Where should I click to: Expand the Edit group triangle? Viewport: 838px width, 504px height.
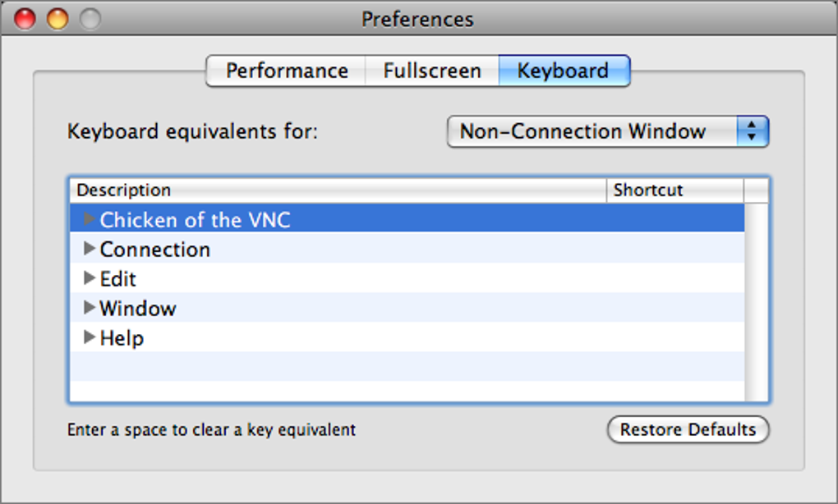coord(90,278)
